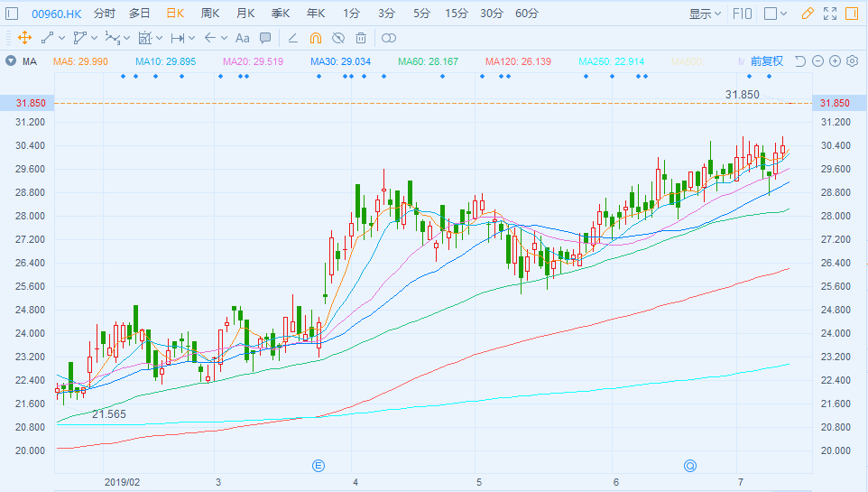Expand the 显示 display dropdown
The width and height of the screenshot is (868, 492).
click(x=705, y=14)
